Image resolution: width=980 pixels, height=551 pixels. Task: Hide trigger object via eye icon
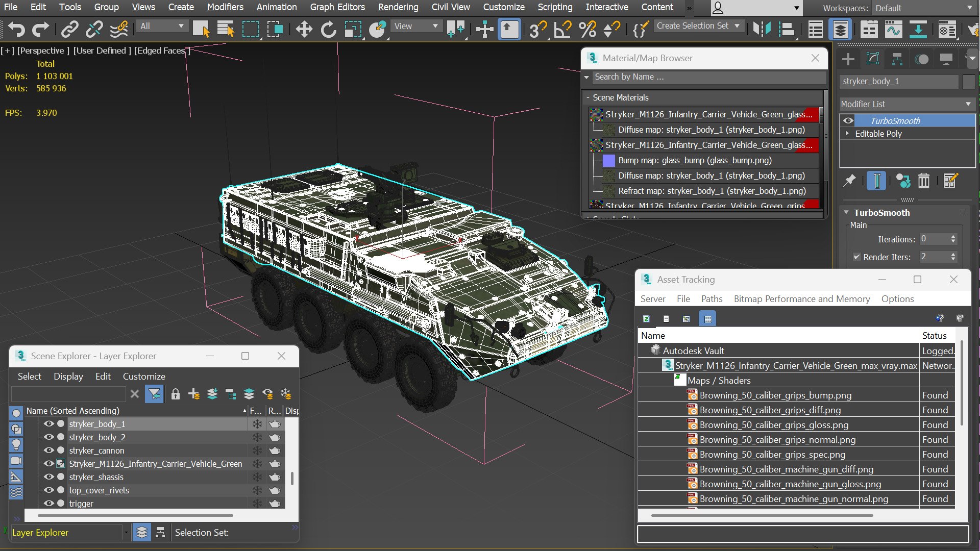click(x=48, y=504)
